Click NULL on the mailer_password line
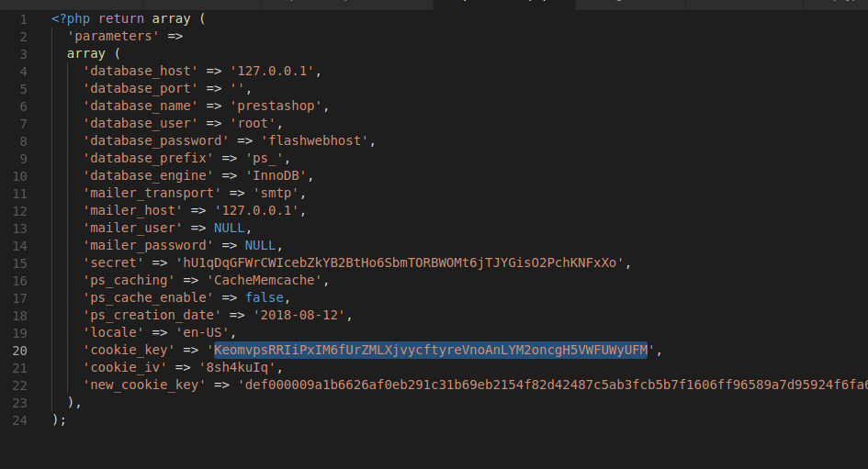Viewport: 868px width, 469px height. (260, 245)
